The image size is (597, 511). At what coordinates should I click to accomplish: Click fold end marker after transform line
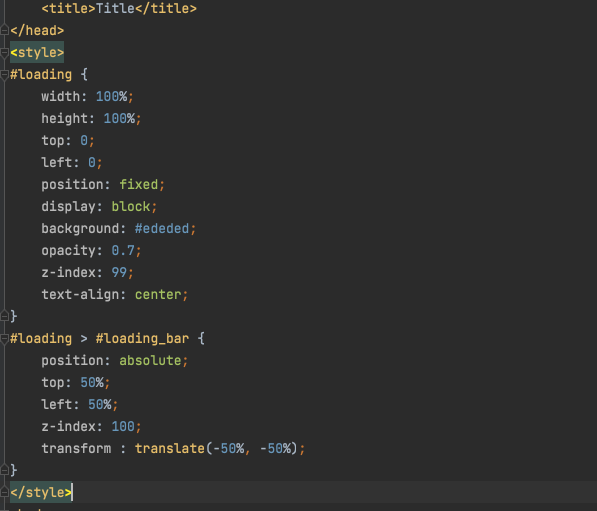point(4,470)
